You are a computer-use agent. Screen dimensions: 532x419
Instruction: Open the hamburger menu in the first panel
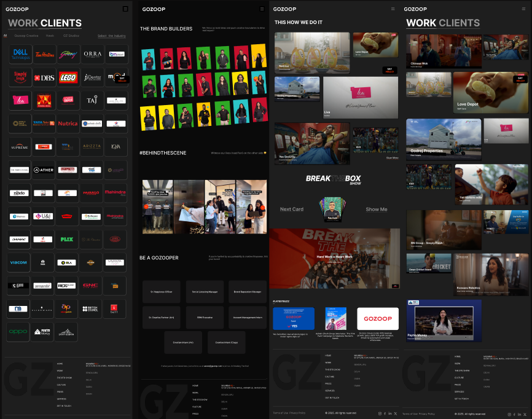tap(125, 9)
